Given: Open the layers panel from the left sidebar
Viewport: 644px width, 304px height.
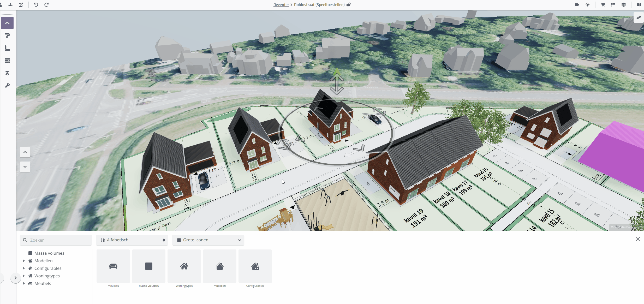Looking at the screenshot, I should point(7,73).
